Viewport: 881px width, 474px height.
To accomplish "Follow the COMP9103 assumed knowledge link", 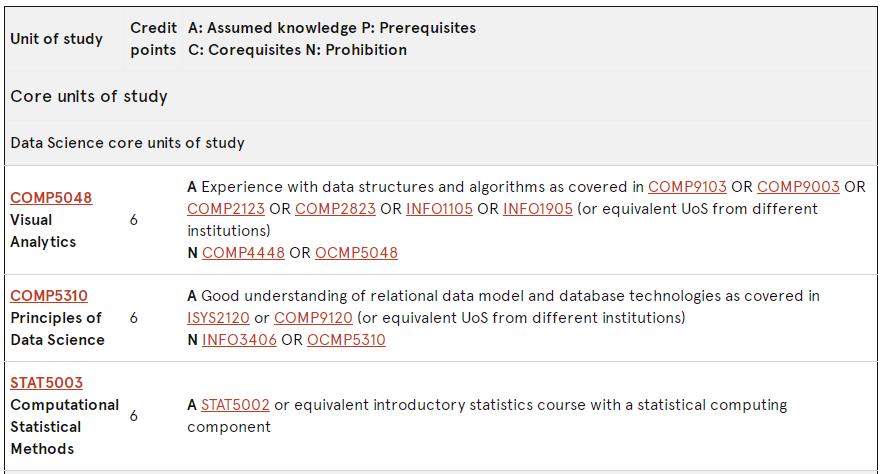I will click(687, 186).
